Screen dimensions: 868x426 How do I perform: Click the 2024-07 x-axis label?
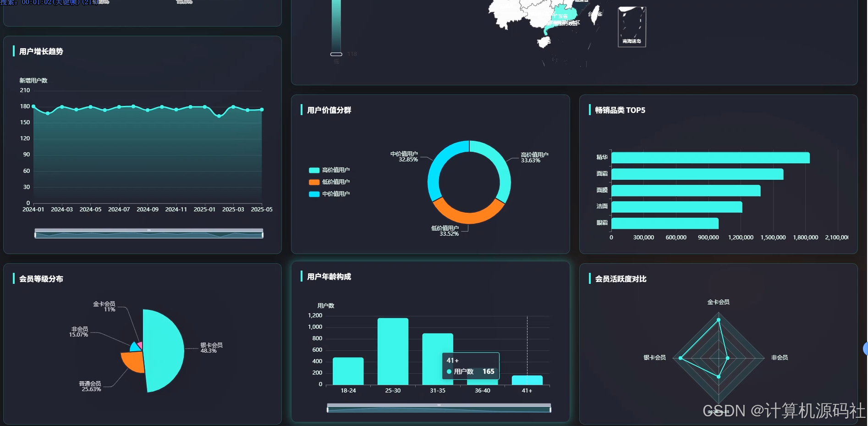119,210
